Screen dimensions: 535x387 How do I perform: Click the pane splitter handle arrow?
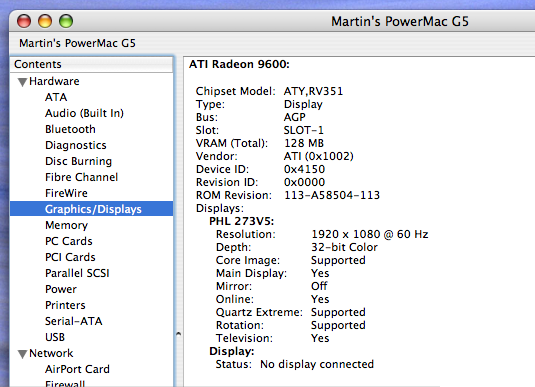(178, 334)
